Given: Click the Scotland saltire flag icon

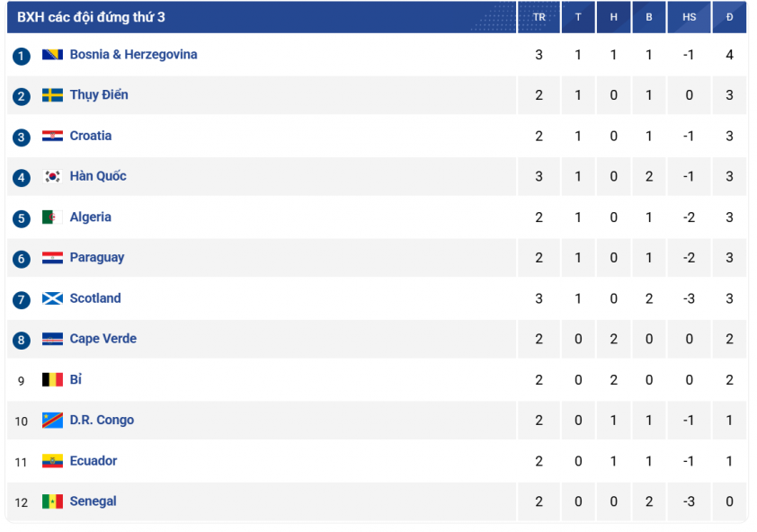Looking at the screenshot, I should click(x=52, y=298).
